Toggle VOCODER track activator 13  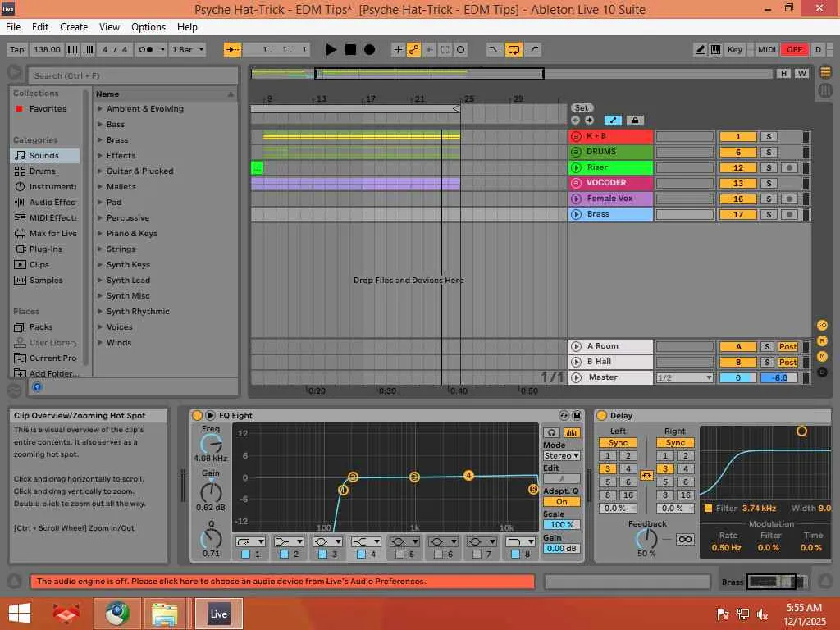(737, 183)
